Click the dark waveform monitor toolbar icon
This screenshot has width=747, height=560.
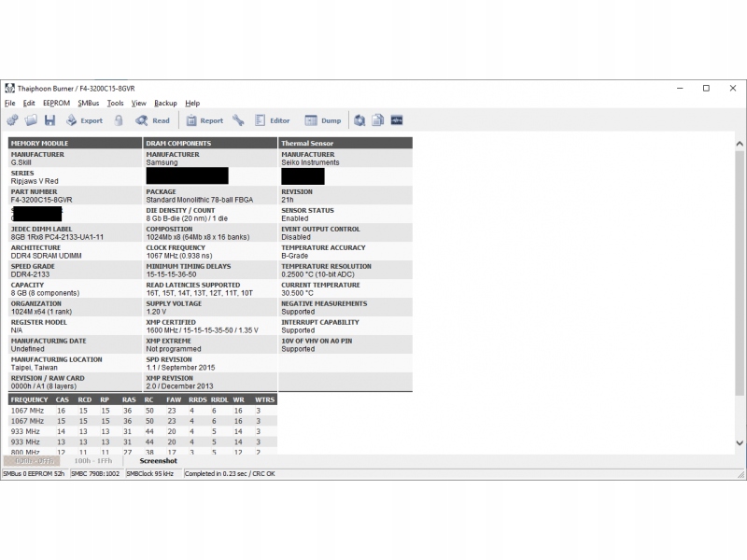point(397,120)
